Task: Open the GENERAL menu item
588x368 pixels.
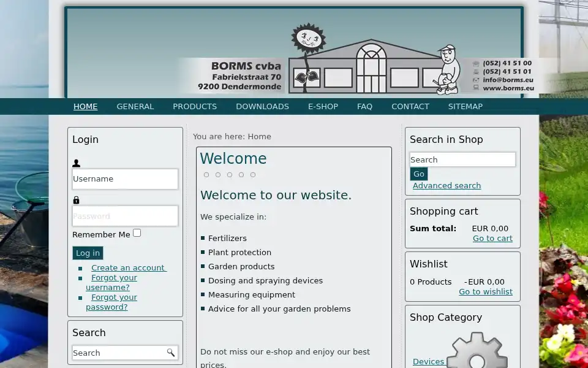Action: pyautogui.click(x=135, y=107)
